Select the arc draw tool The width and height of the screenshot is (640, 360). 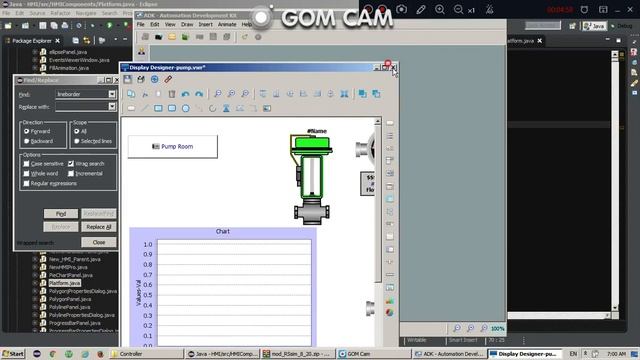coord(212,109)
